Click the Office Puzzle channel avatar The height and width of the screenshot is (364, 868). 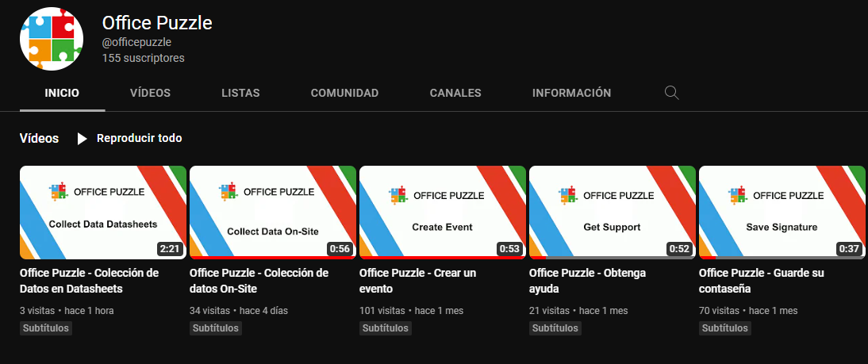tap(52, 39)
